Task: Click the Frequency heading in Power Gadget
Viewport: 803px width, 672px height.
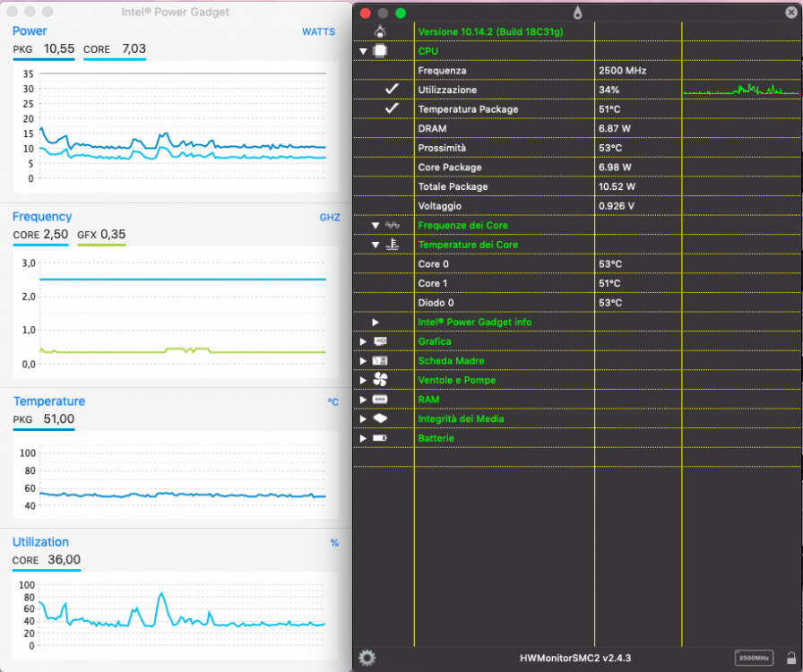Action: (42, 217)
